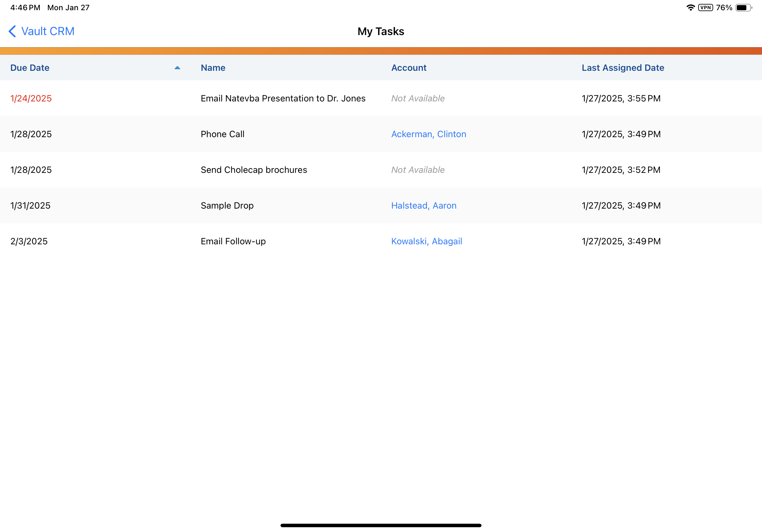The width and height of the screenshot is (762, 532).
Task: Tap the Wi-Fi status icon
Action: [690, 8]
